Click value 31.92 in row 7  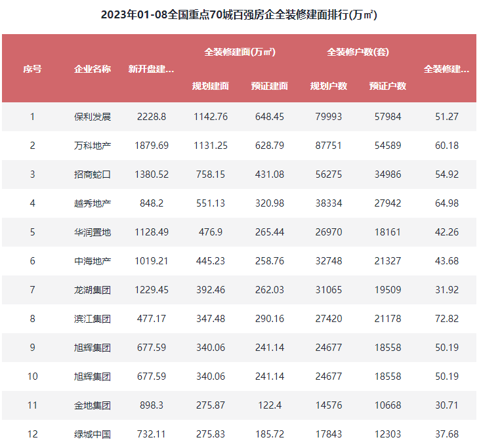[x=447, y=290]
